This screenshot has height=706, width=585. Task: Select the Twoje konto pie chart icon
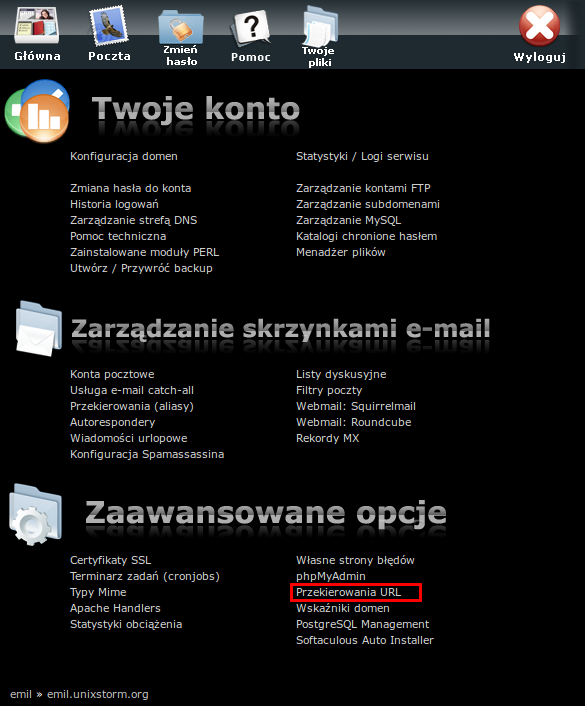[x=37, y=111]
